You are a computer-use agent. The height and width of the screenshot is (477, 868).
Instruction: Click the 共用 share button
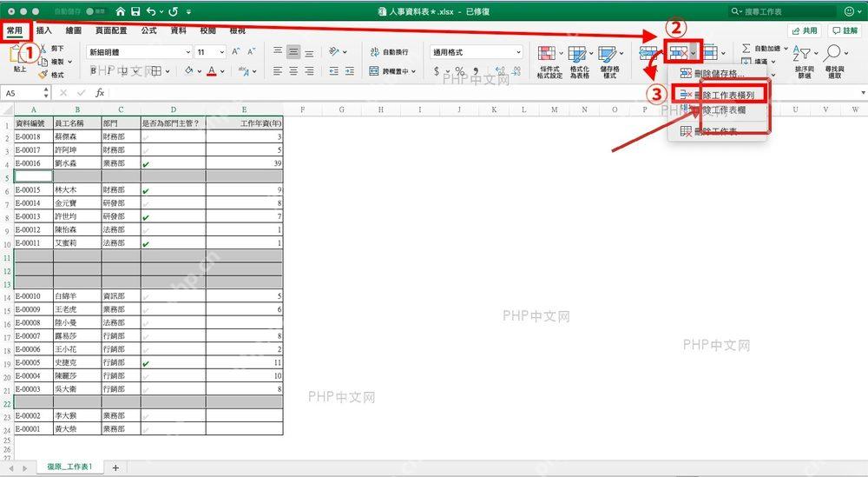coord(805,30)
